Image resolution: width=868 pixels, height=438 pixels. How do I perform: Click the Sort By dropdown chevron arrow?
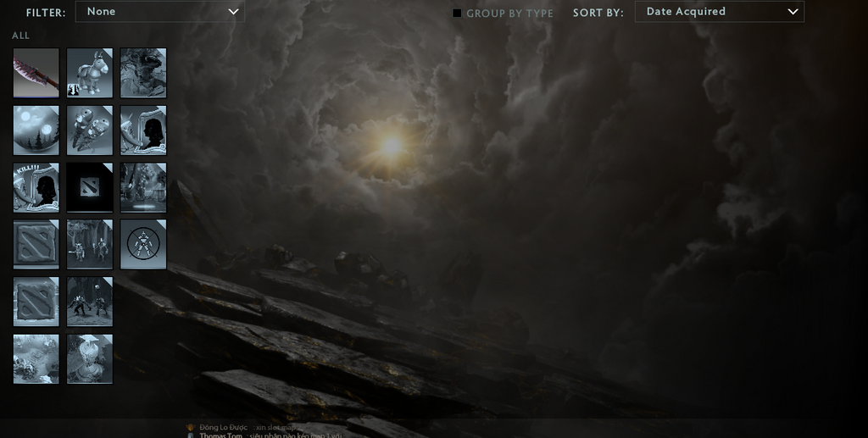793,12
